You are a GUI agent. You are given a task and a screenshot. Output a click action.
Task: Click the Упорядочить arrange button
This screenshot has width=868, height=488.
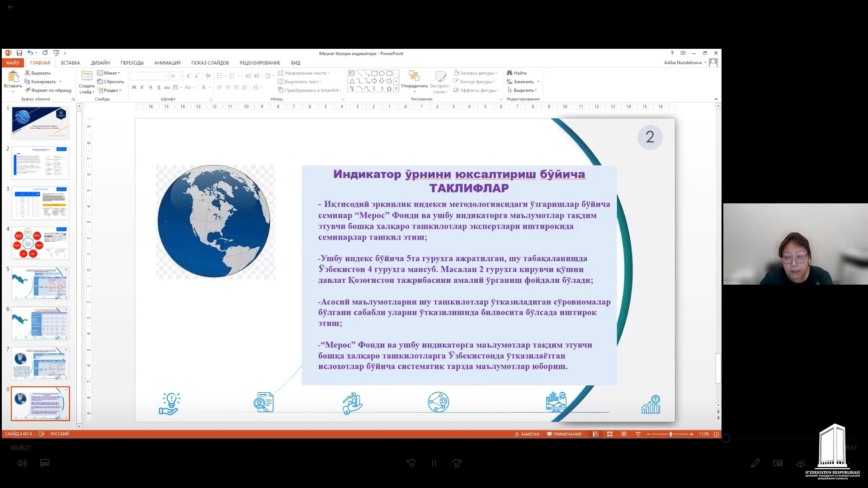[414, 80]
